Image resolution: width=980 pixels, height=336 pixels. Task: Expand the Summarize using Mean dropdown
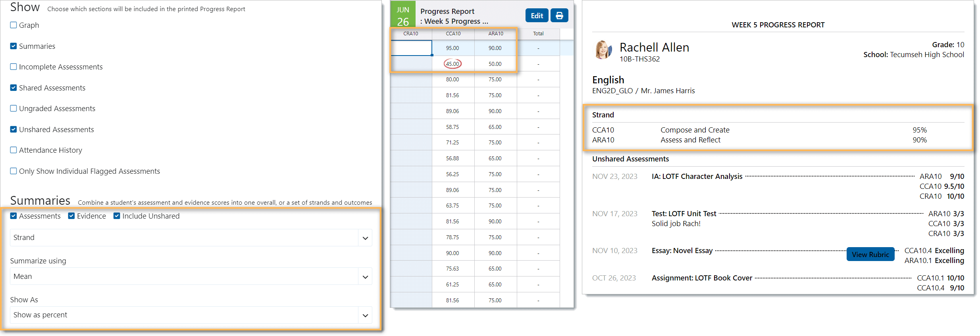(191, 276)
